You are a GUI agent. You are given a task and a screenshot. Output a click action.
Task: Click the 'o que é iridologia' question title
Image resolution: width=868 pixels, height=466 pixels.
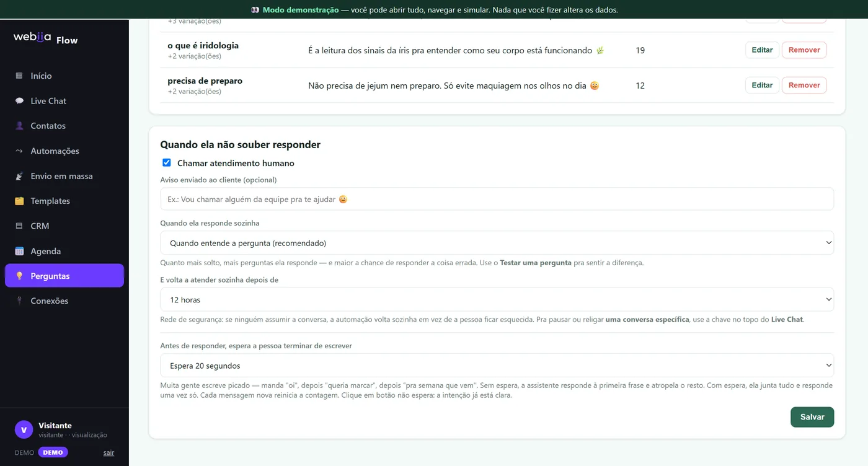203,45
